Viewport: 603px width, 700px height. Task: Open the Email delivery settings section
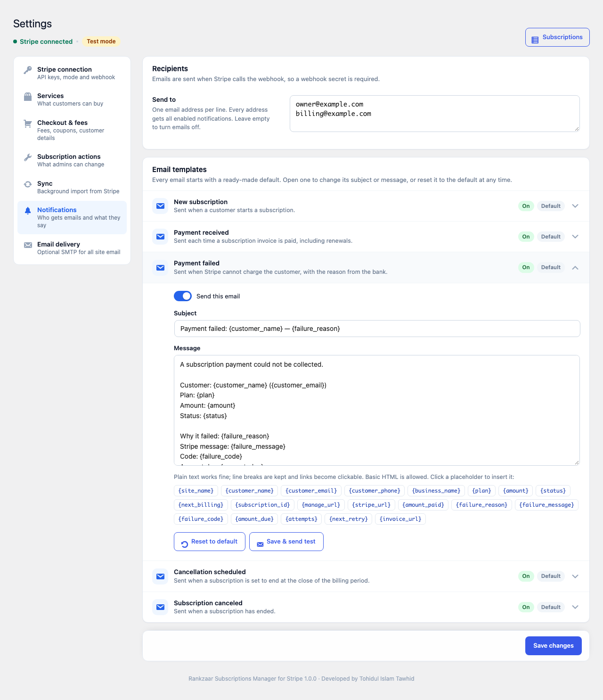point(72,248)
